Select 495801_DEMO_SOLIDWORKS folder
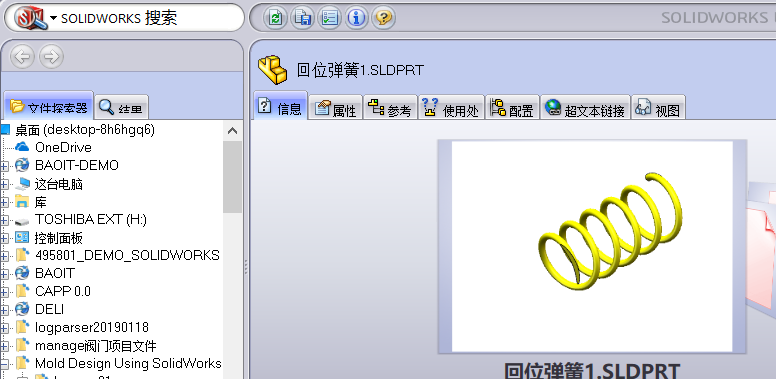This screenshot has height=379, width=776. point(127,255)
